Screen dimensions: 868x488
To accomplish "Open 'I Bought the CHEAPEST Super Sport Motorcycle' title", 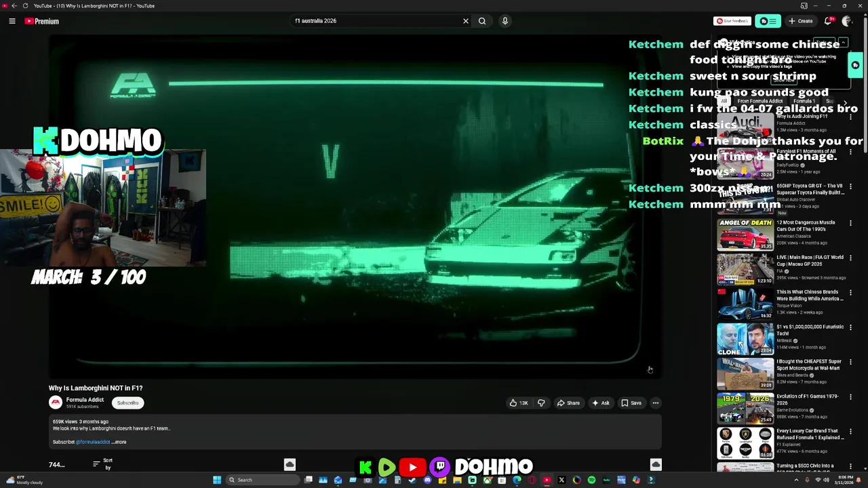I will (x=809, y=365).
